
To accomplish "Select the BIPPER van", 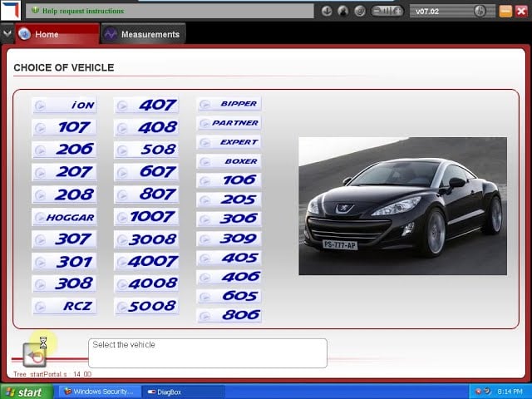I will coord(229,104).
